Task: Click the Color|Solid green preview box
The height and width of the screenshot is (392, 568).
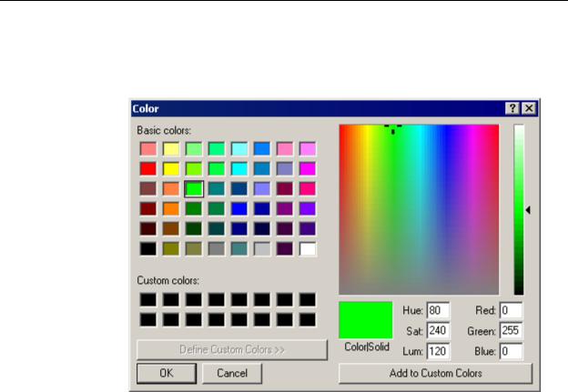Action: tap(366, 320)
